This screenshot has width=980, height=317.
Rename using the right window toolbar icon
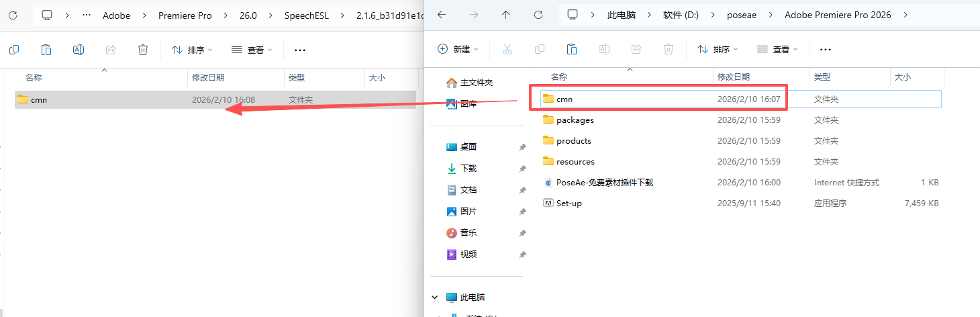coord(604,49)
